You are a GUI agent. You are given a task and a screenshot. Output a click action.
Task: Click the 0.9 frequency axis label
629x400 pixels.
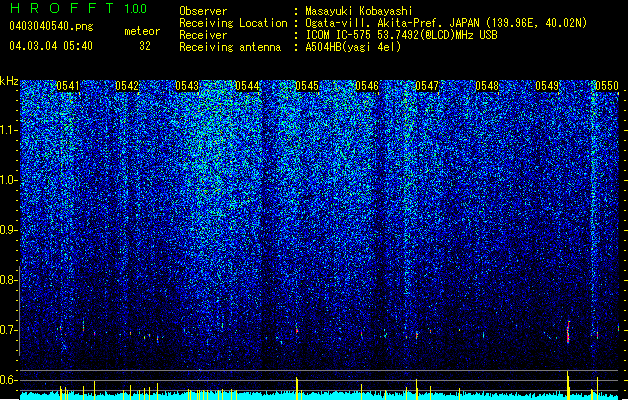tap(8, 230)
